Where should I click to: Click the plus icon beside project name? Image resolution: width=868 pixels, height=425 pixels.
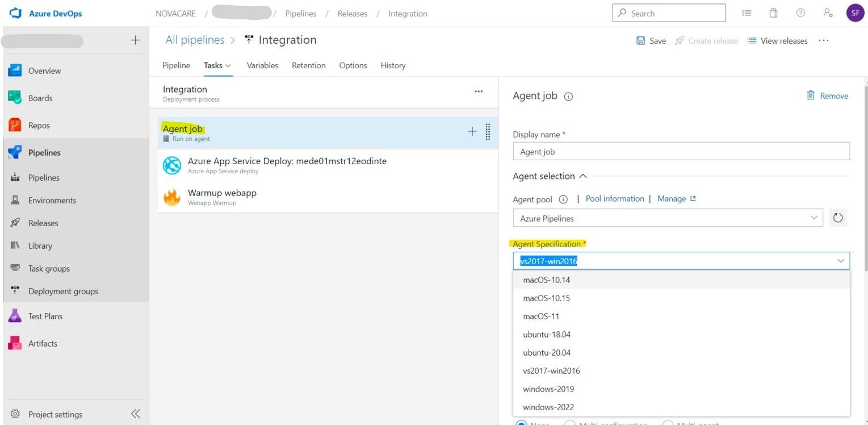(135, 40)
